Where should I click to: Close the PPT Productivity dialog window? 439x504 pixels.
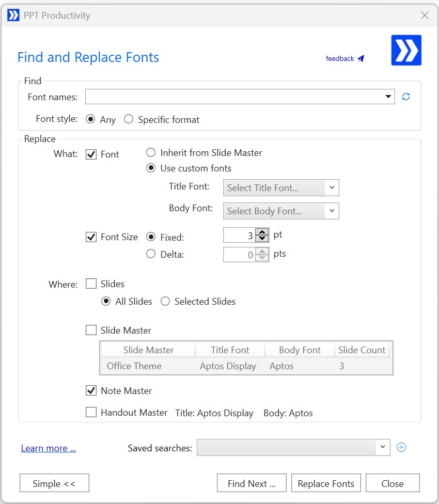[425, 15]
